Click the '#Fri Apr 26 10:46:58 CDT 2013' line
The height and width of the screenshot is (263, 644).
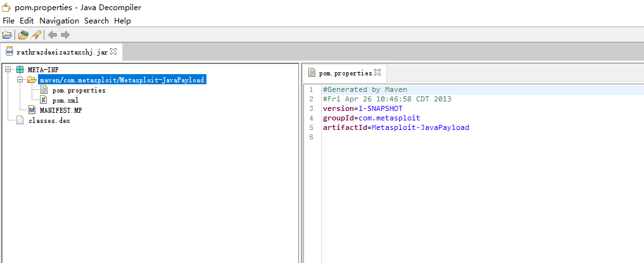(x=387, y=99)
